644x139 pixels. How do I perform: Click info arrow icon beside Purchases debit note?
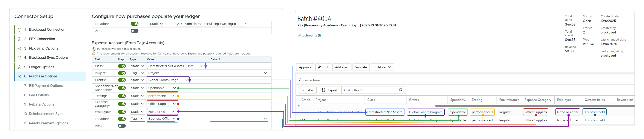click(94, 49)
